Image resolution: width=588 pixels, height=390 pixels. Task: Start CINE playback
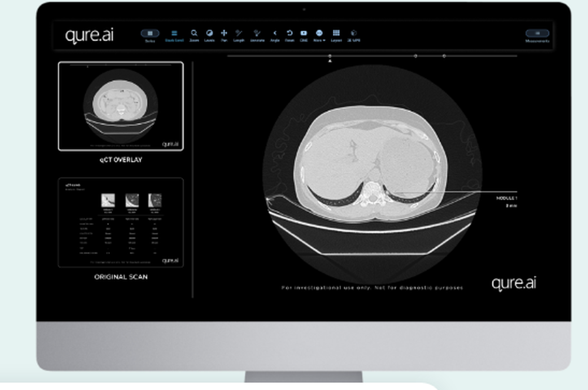304,35
